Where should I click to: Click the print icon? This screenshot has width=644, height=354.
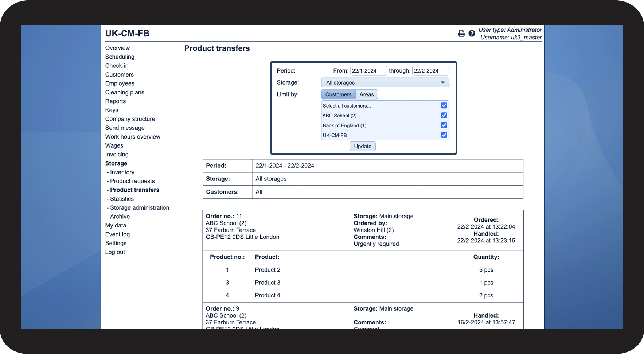click(x=461, y=34)
